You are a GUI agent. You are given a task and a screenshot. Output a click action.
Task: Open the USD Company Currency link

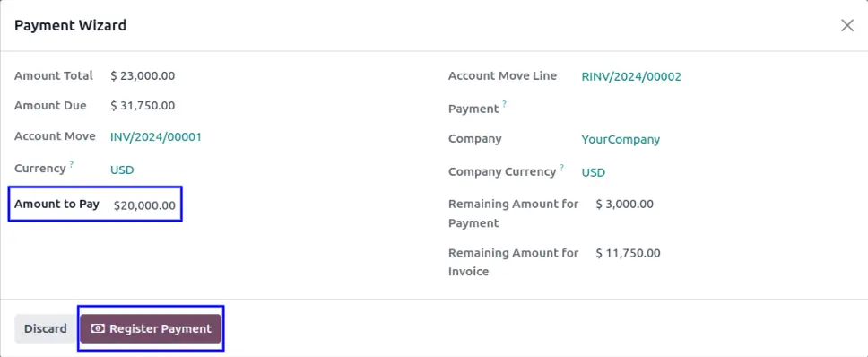click(x=593, y=172)
